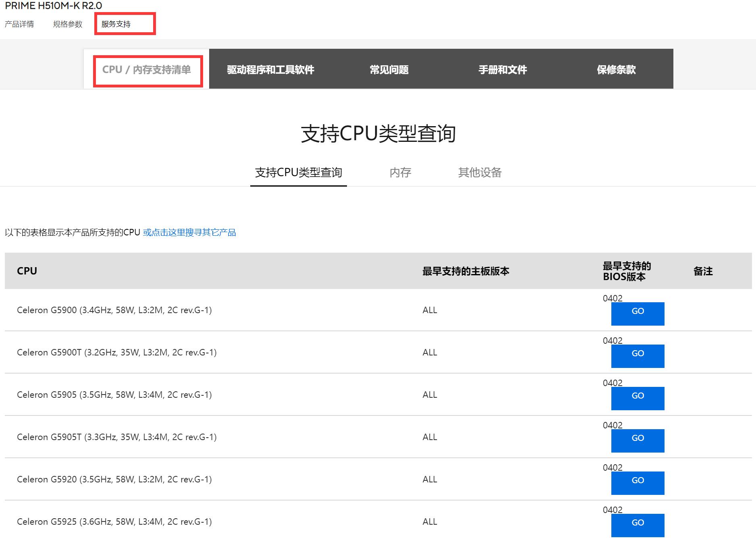Open the 规格参数 tab
Screen dimensions: 756x538
(x=67, y=24)
